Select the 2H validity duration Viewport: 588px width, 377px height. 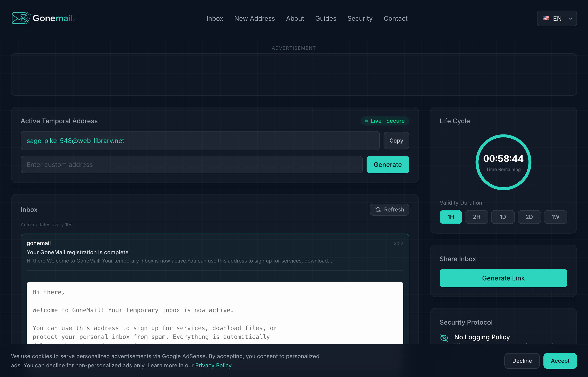coord(476,217)
